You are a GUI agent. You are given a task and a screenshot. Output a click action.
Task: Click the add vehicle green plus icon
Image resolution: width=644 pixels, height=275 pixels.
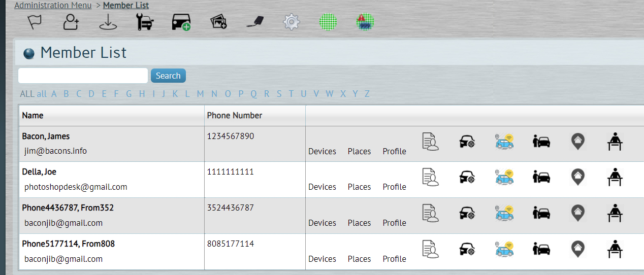point(181,22)
